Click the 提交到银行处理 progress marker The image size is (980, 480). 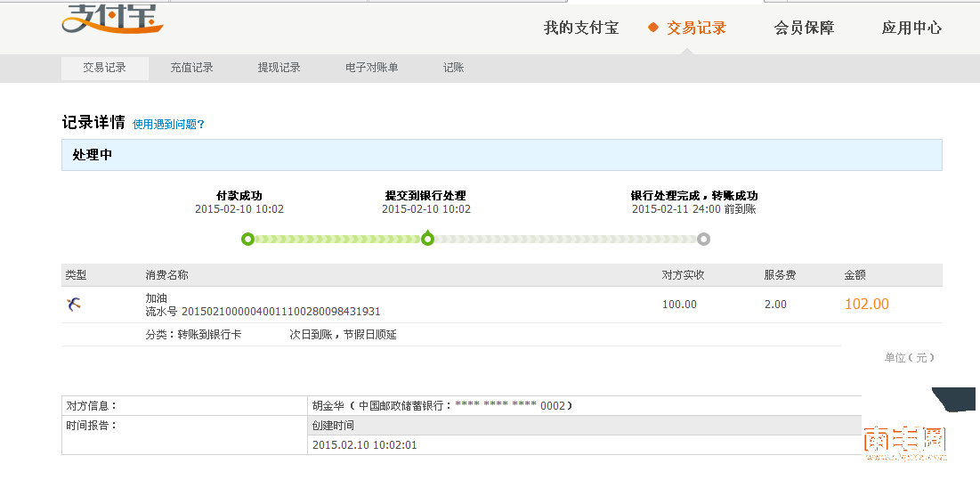click(427, 239)
